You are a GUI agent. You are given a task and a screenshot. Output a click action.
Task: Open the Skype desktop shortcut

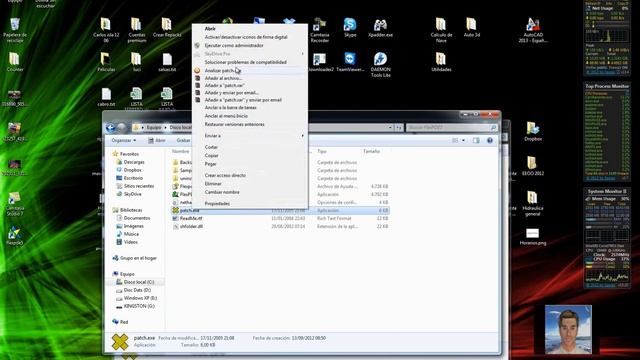350,27
